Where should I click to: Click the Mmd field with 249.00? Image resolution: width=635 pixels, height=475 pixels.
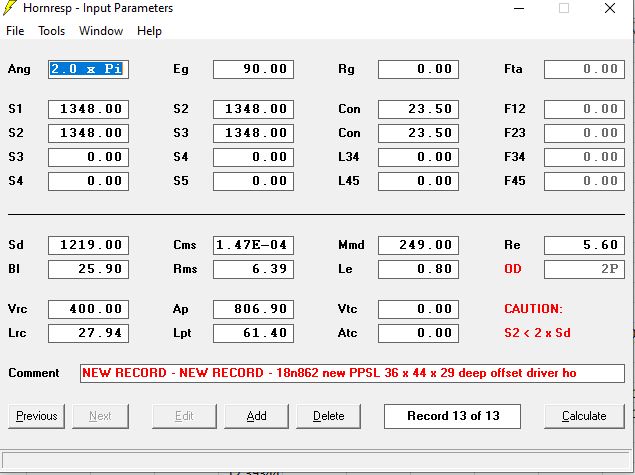418,245
